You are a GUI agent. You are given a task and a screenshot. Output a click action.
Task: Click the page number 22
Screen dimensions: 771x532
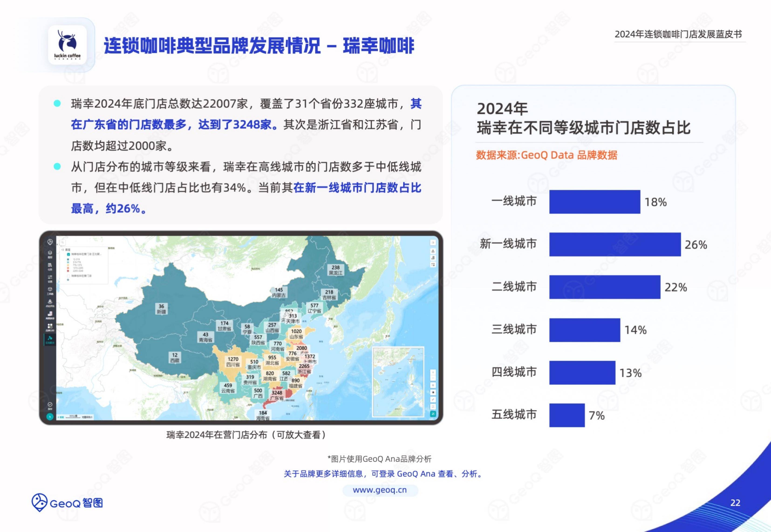pyautogui.click(x=735, y=503)
